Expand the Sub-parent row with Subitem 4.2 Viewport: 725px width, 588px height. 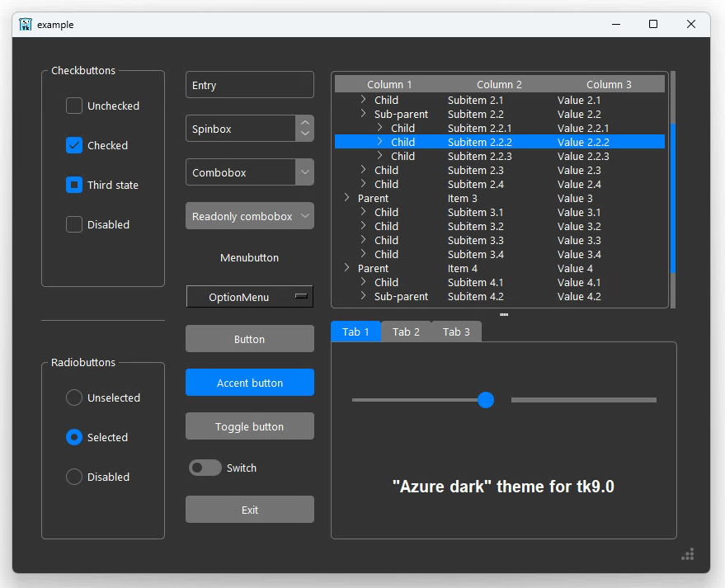click(x=364, y=296)
